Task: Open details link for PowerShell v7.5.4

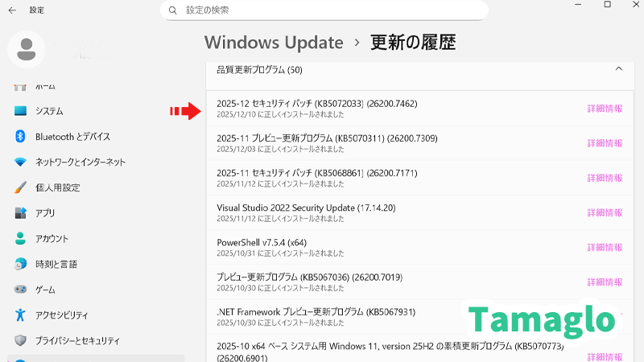Action: [x=605, y=247]
